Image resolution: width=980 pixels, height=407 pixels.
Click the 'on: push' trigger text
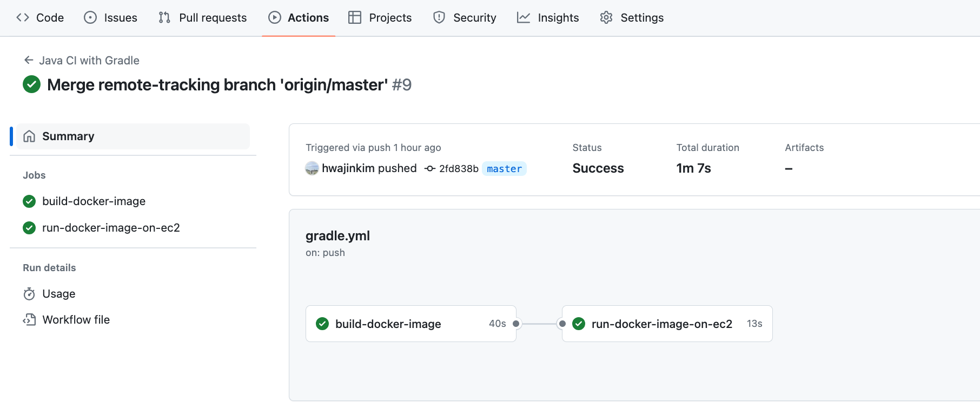click(x=325, y=253)
